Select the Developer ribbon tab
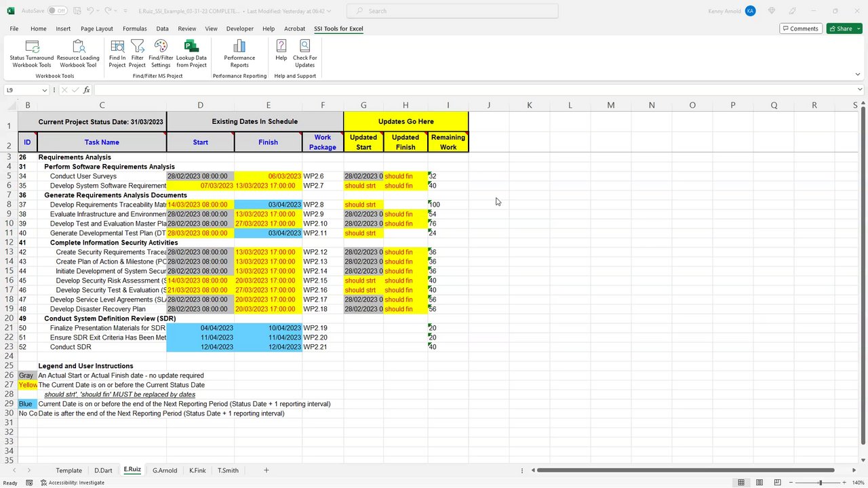868x488 pixels. (x=240, y=28)
